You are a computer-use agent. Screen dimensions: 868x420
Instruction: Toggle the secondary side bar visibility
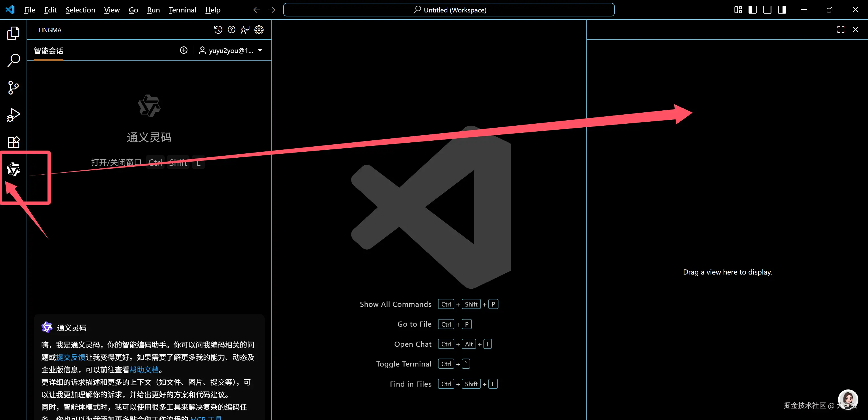[782, 10]
